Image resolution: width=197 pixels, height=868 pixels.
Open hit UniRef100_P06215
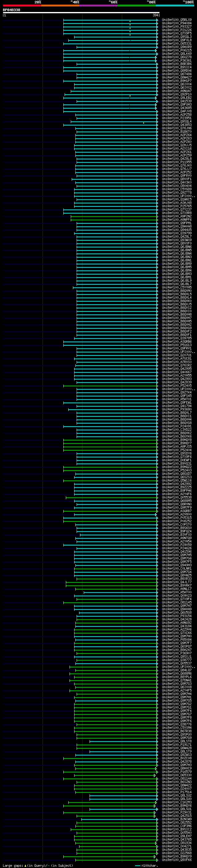pyautogui.click(x=177, y=50)
